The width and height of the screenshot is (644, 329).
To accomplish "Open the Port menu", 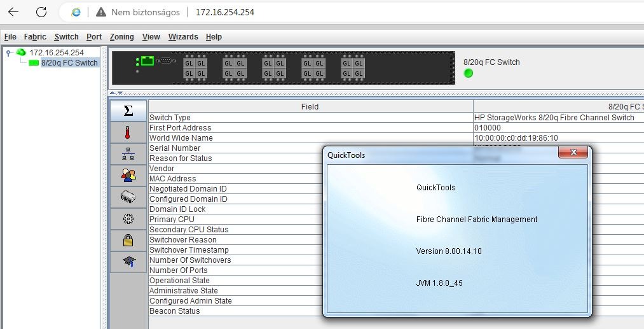I will click(94, 37).
